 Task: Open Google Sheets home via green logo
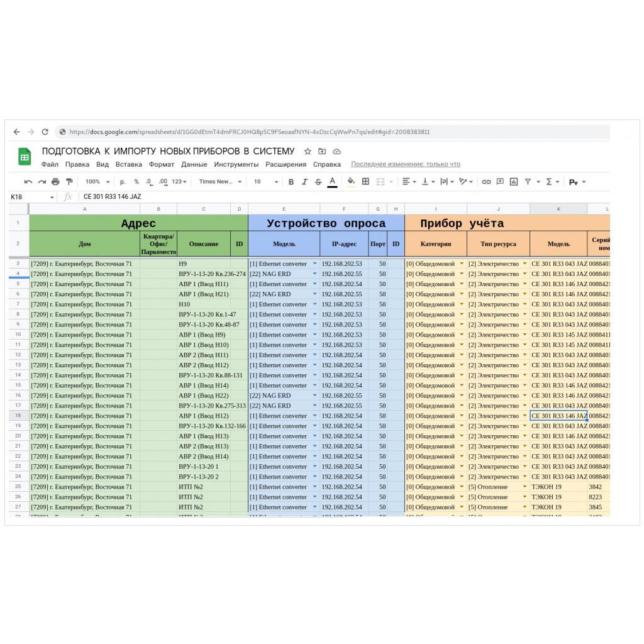(x=25, y=157)
